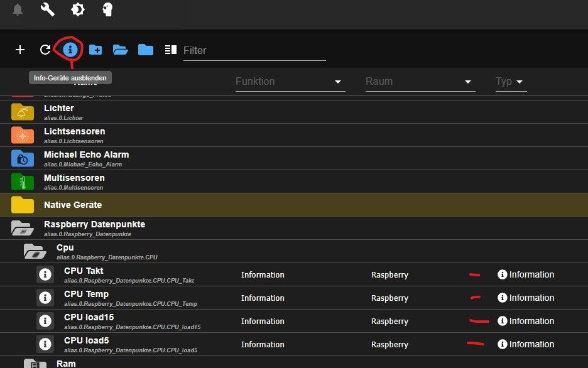
Task: Expand the green Multisensoren folder
Action: [23, 181]
